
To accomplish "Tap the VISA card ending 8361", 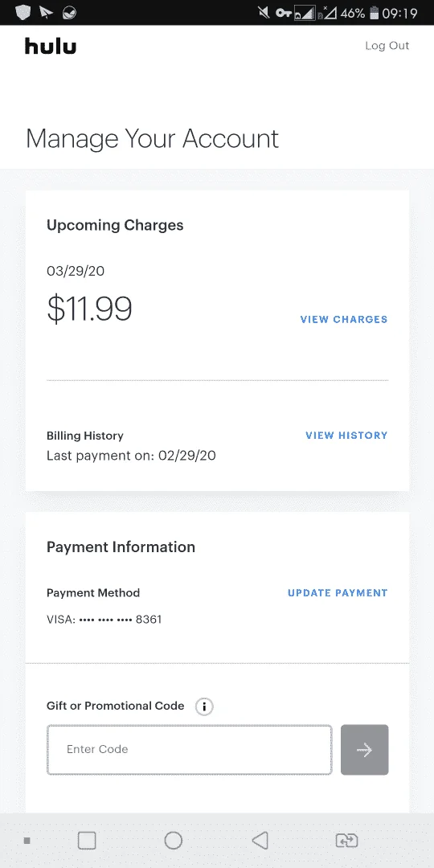I will click(104, 619).
